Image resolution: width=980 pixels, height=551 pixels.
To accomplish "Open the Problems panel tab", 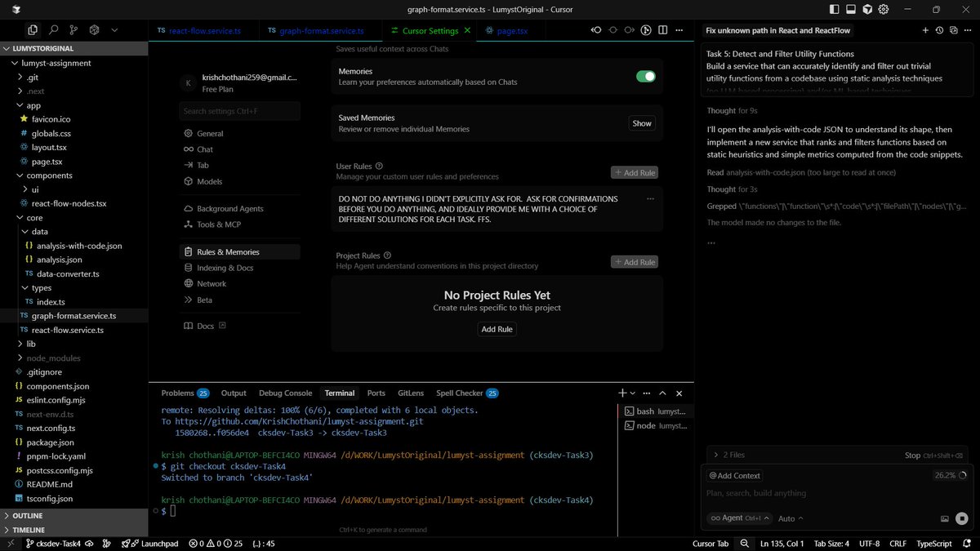I will (x=185, y=393).
